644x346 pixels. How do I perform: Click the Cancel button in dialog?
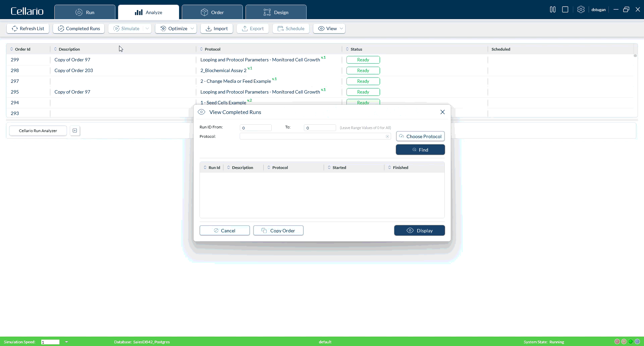coord(225,231)
